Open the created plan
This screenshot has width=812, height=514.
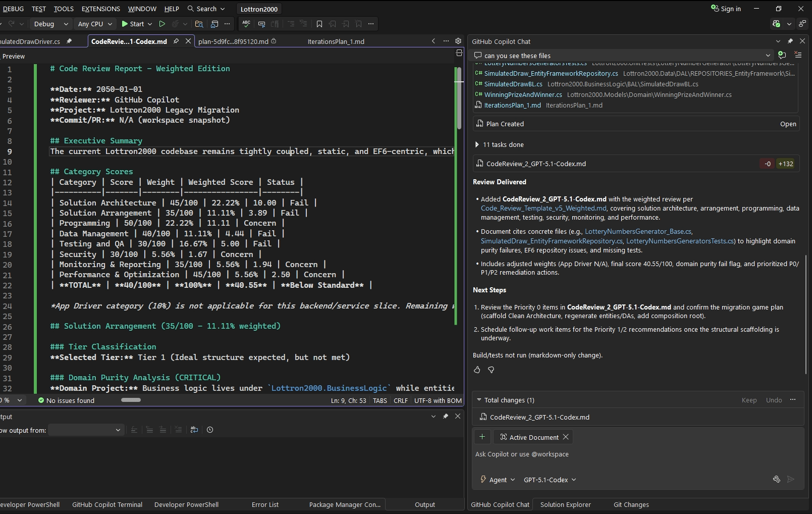[788, 124]
